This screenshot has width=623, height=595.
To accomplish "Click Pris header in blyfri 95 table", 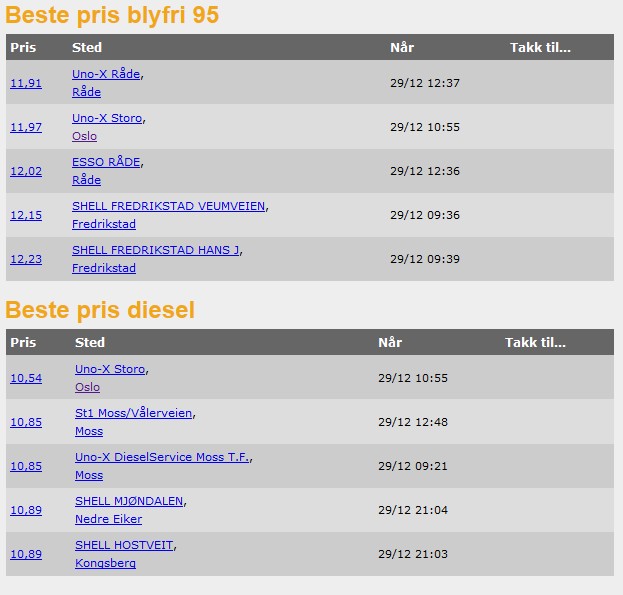I will [23, 47].
